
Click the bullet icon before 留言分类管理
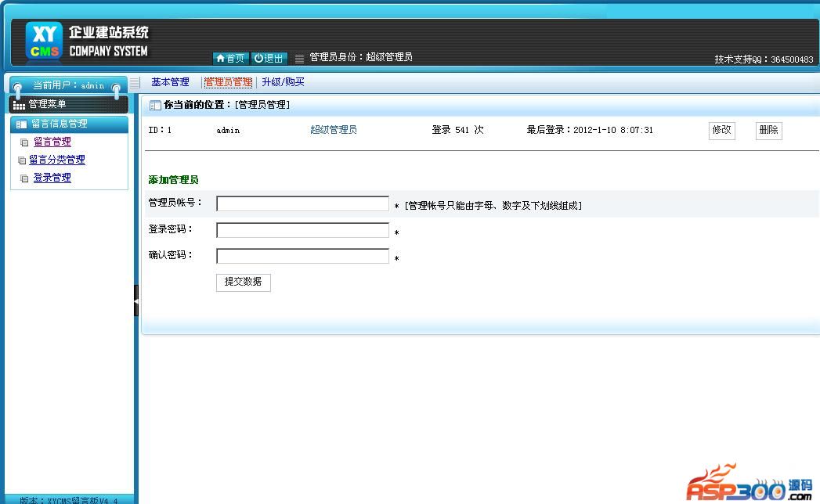click(x=22, y=160)
